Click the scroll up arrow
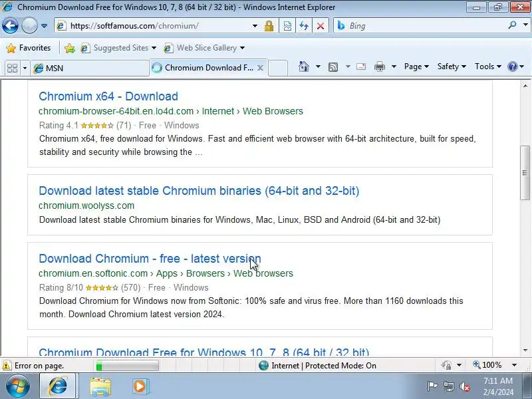Image resolution: width=532 pixels, height=399 pixels. pos(525,86)
